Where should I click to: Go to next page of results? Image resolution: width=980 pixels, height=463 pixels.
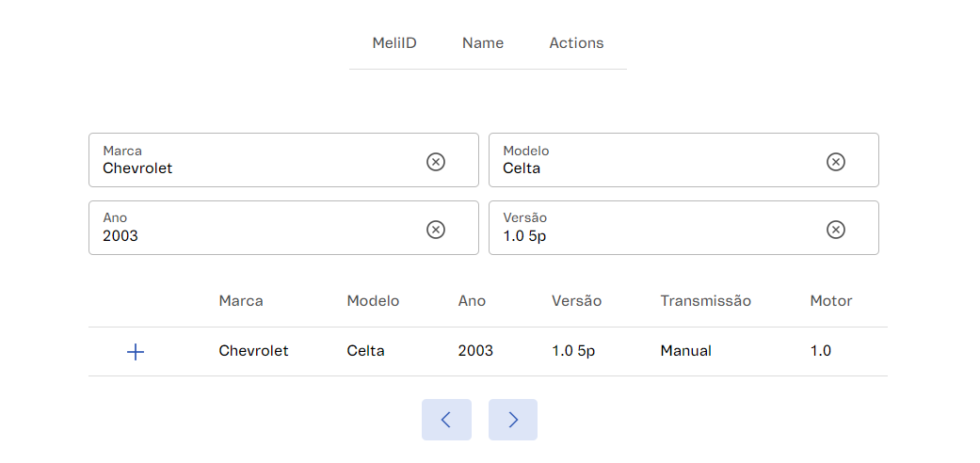tap(513, 420)
